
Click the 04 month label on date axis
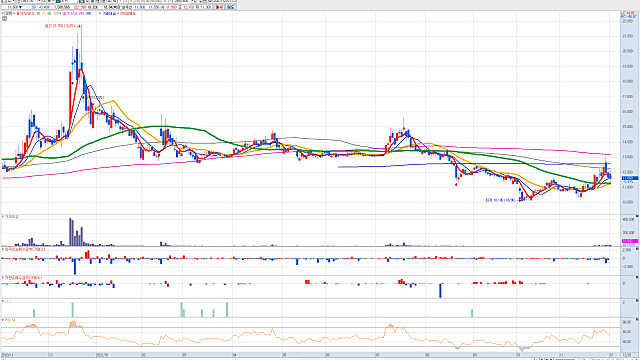(x=235, y=355)
